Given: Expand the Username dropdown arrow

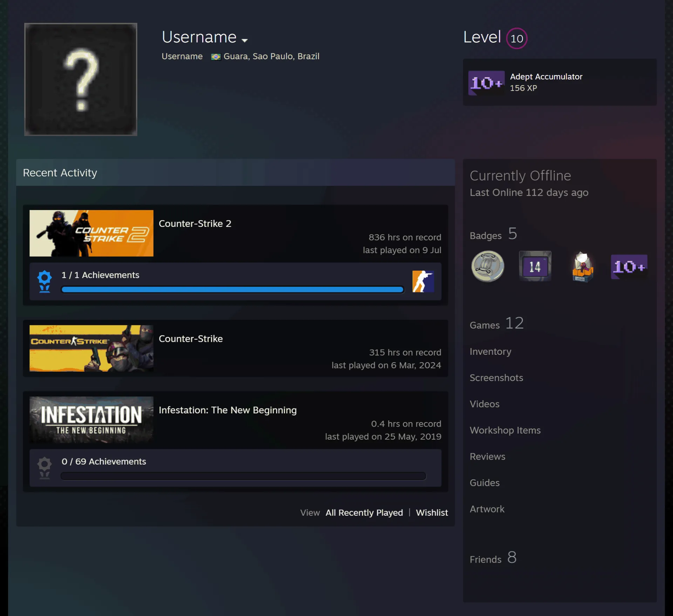Looking at the screenshot, I should 245,40.
